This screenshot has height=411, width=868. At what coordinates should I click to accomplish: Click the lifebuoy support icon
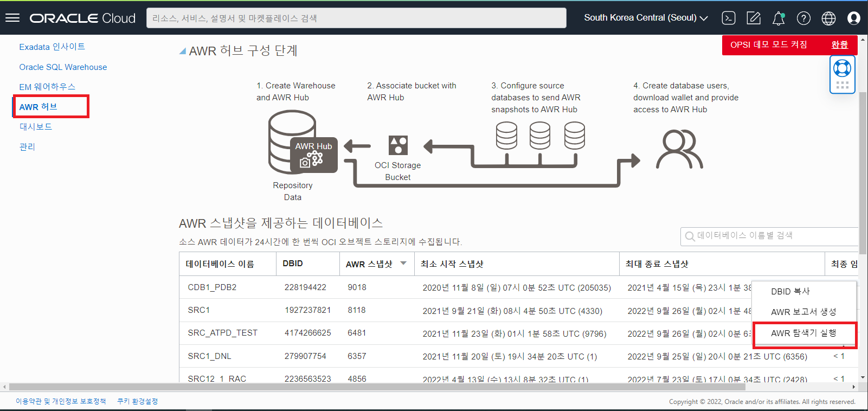point(843,68)
